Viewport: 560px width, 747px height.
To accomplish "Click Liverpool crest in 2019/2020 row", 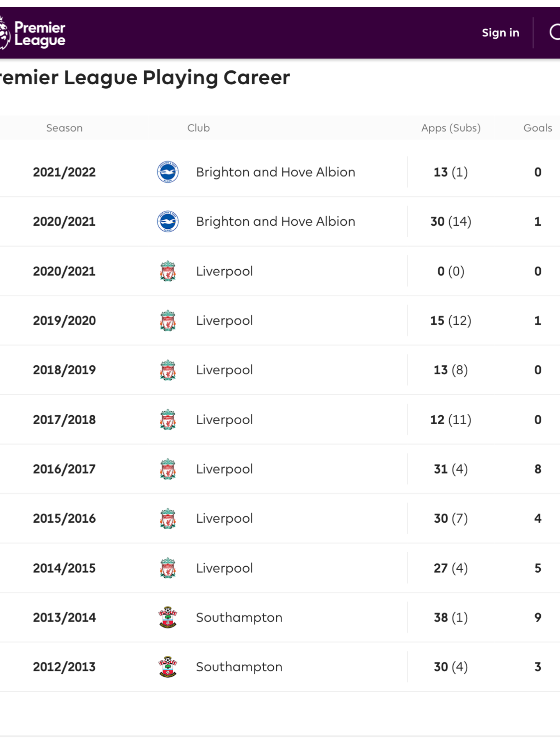I will [x=168, y=321].
